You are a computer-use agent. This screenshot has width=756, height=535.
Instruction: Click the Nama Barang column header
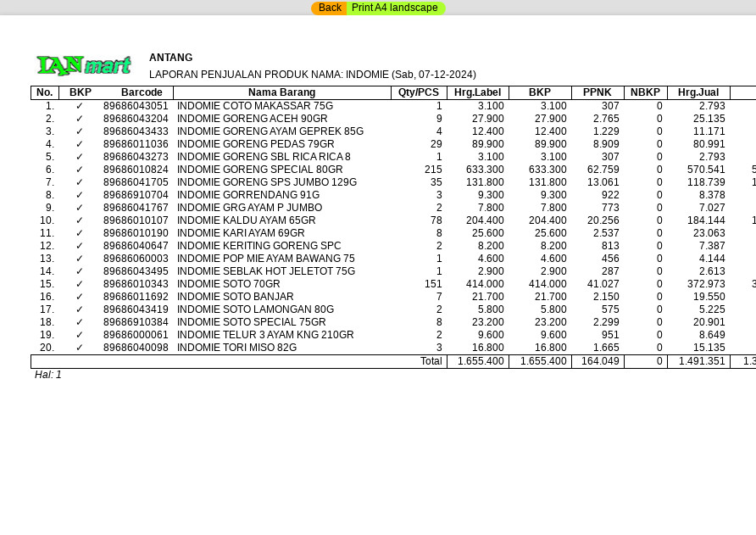(281, 92)
